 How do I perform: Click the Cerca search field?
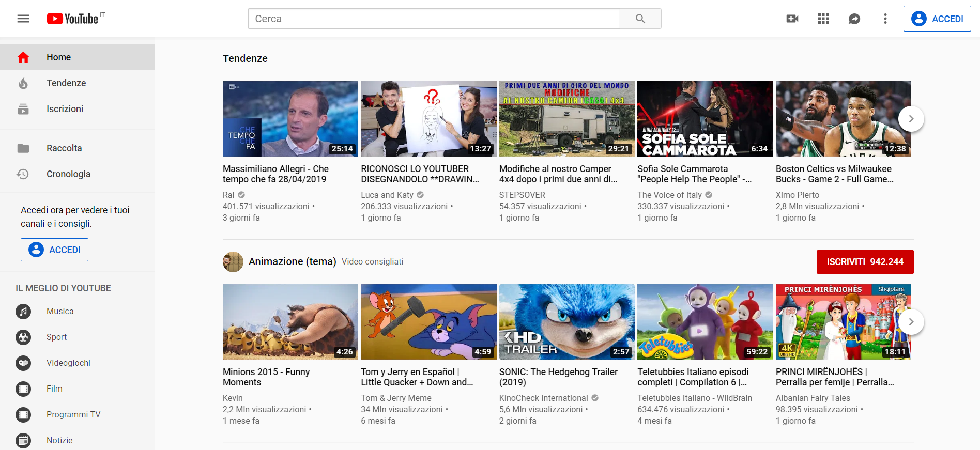[434, 19]
